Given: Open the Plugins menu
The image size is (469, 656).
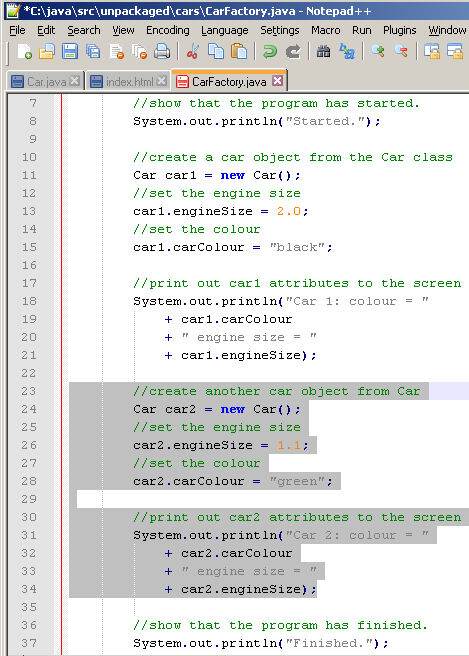Looking at the screenshot, I should pos(400,30).
